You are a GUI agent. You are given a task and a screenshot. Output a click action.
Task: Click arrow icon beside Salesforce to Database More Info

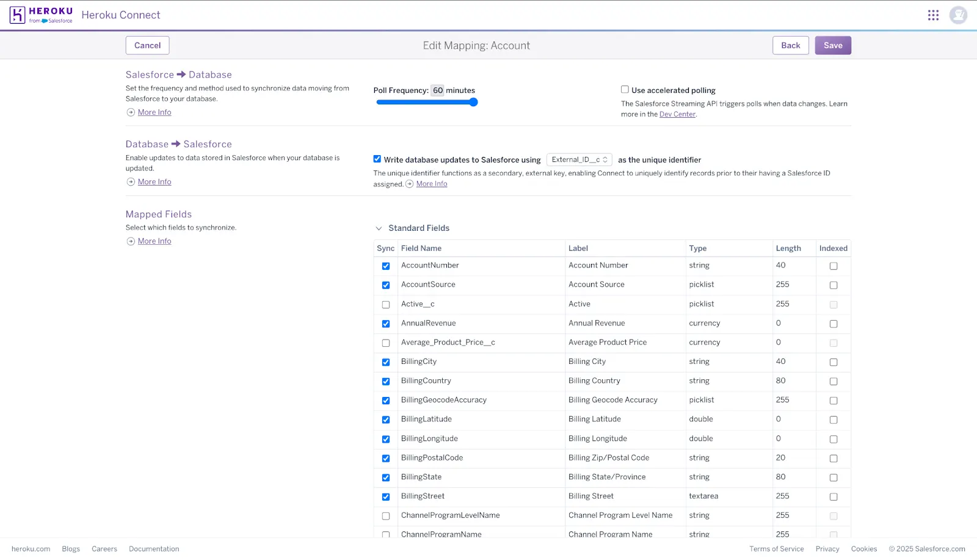[x=131, y=112]
